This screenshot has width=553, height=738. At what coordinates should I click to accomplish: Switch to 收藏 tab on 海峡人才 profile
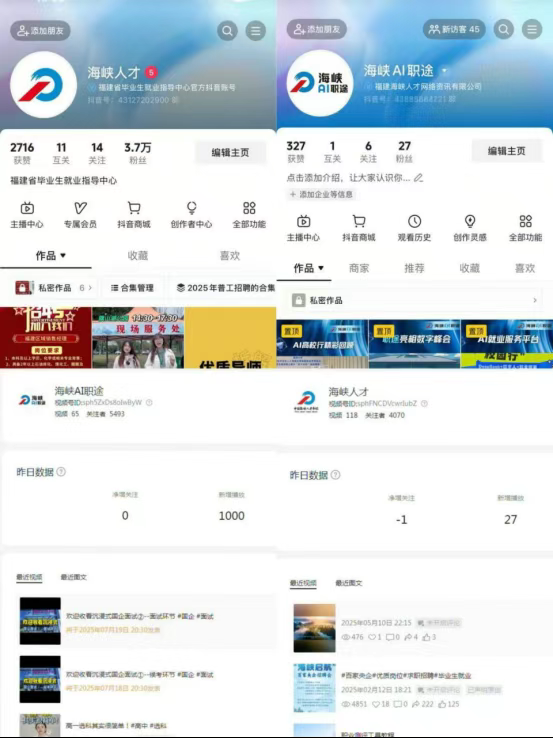tap(138, 256)
